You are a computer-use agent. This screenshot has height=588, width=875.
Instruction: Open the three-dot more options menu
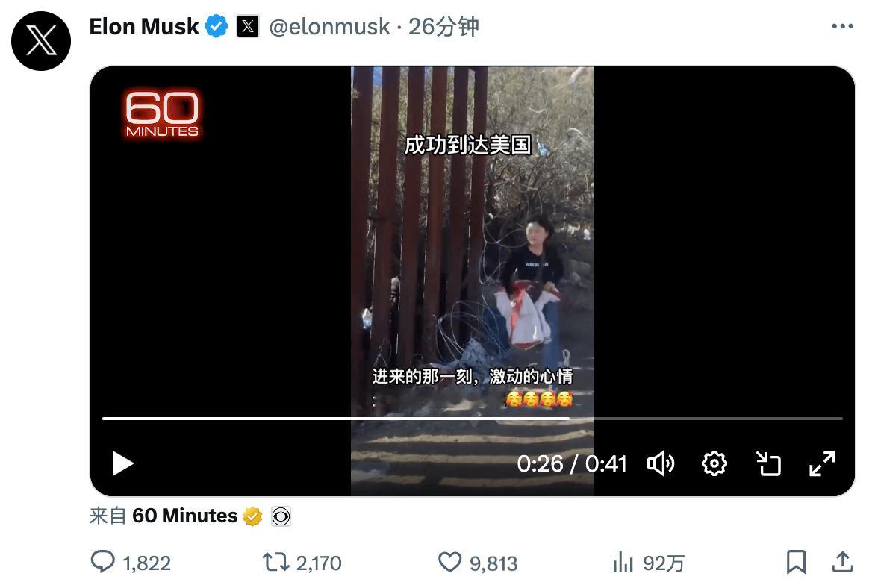pyautogui.click(x=842, y=26)
